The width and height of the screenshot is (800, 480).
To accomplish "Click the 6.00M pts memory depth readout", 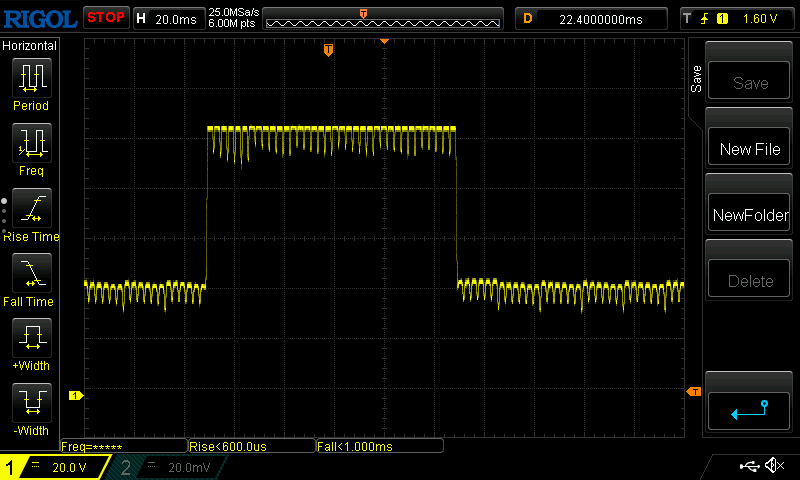I will click(x=232, y=23).
